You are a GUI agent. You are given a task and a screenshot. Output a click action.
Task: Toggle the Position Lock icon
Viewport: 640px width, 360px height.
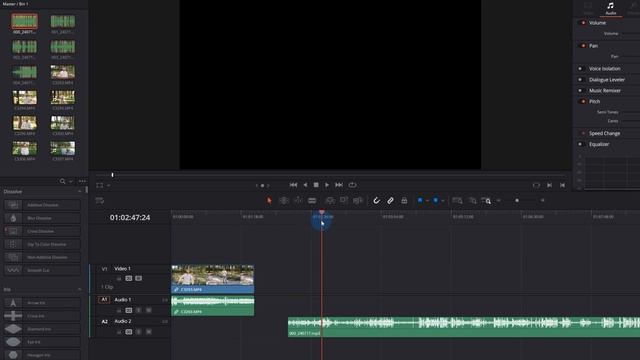404,200
